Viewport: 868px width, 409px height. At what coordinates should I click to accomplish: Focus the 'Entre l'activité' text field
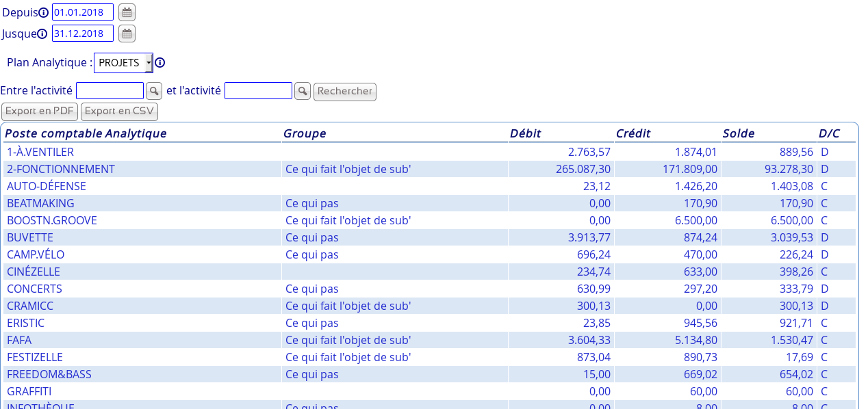tap(110, 91)
